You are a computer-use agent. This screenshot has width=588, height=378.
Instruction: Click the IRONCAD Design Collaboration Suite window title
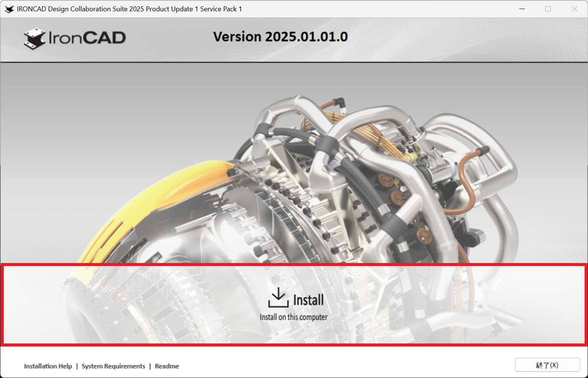tap(129, 9)
